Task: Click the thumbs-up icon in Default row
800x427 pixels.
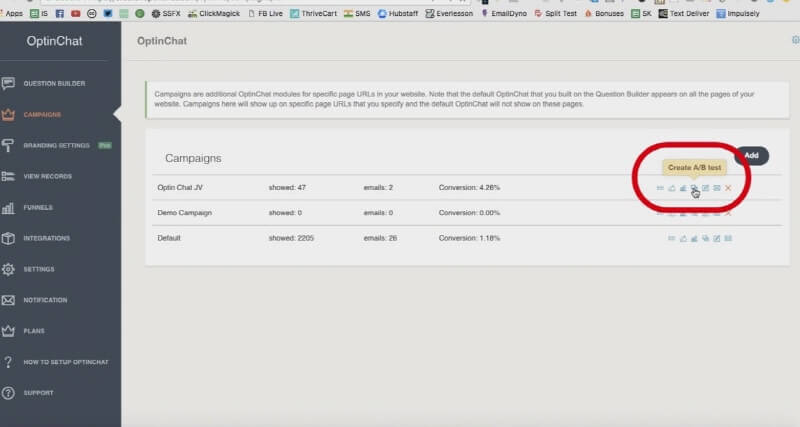Action: click(683, 238)
